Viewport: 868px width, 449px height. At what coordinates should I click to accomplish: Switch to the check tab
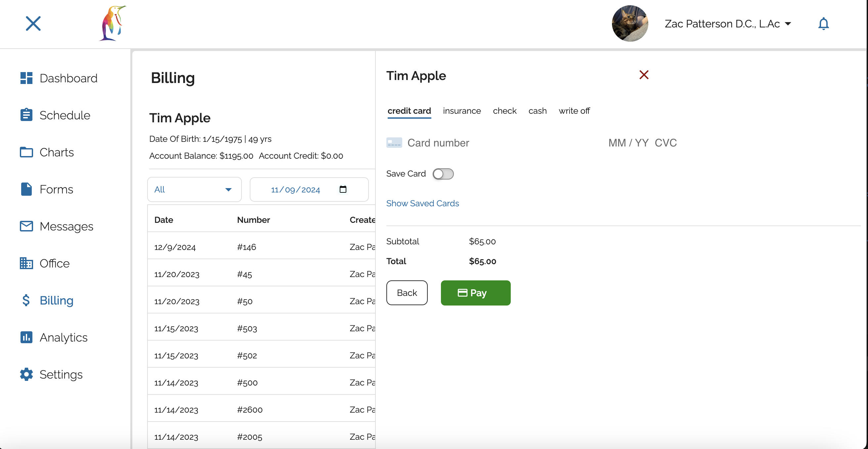click(x=504, y=111)
